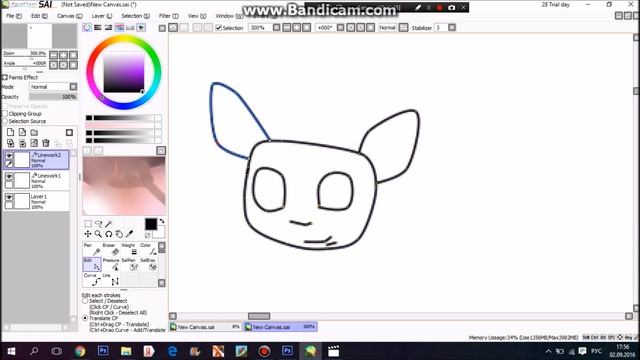Viewport: 640px width, 360px height.
Task: Select the Line tool
Action: [111, 279]
